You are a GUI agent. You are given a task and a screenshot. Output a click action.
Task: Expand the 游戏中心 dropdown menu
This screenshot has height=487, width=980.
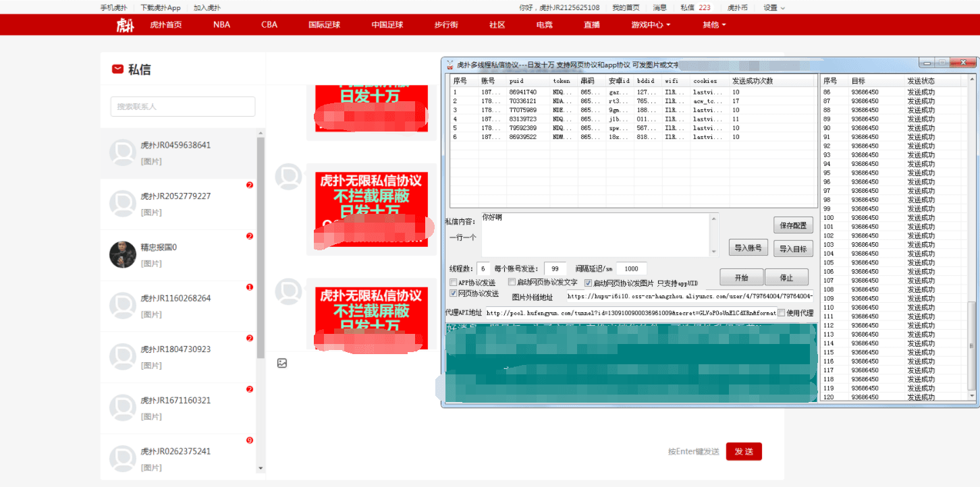[651, 25]
